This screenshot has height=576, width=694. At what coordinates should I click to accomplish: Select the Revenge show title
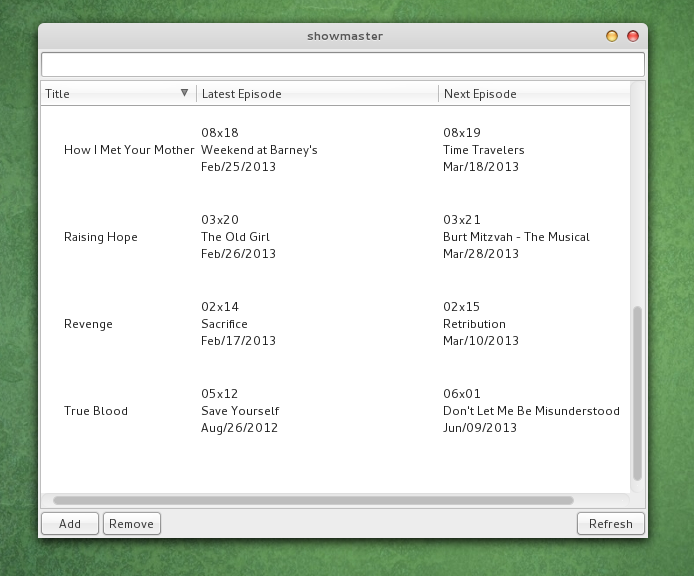tap(89, 324)
